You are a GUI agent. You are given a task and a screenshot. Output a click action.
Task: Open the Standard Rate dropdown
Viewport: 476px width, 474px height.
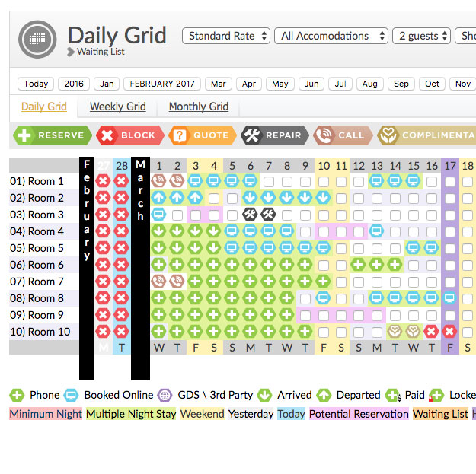click(226, 36)
